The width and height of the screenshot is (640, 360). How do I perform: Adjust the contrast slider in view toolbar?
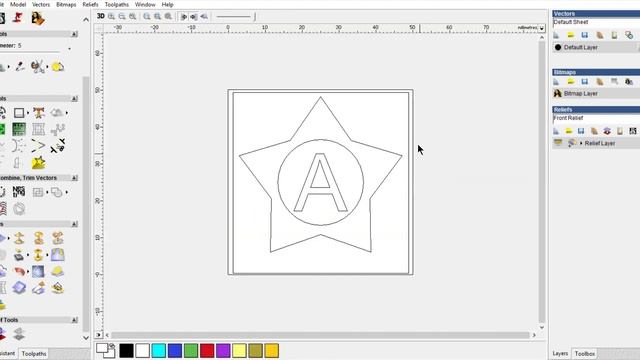click(x=236, y=17)
